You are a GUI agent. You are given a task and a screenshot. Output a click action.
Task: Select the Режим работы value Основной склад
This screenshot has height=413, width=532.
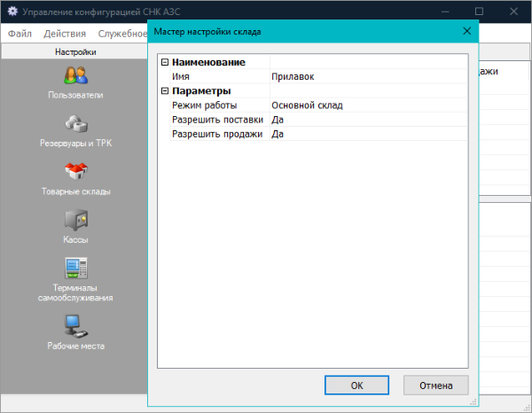pos(367,105)
